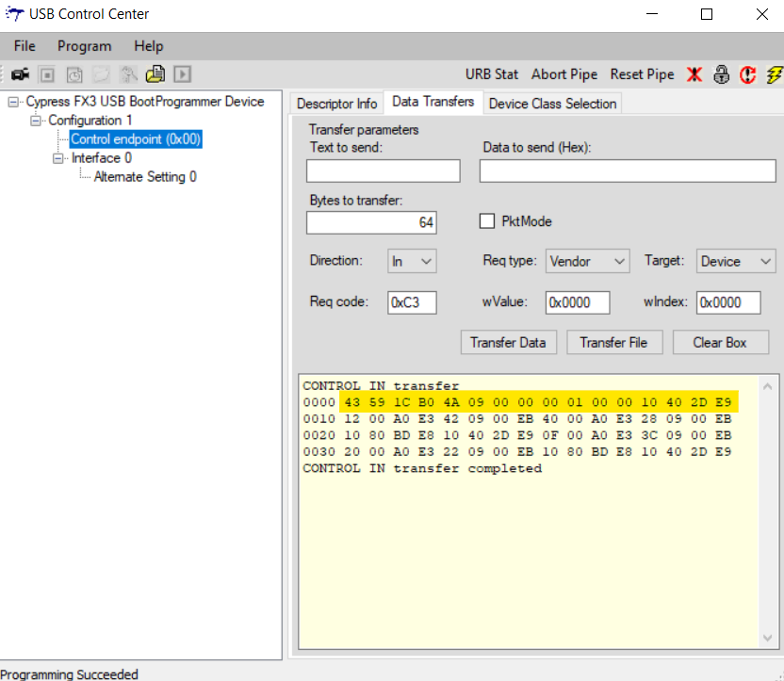The width and height of the screenshot is (784, 681).
Task: Click the Transfer Data button
Action: tap(508, 342)
